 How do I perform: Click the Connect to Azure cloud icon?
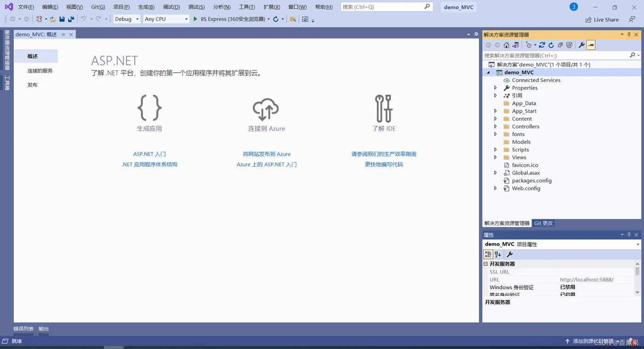click(266, 109)
